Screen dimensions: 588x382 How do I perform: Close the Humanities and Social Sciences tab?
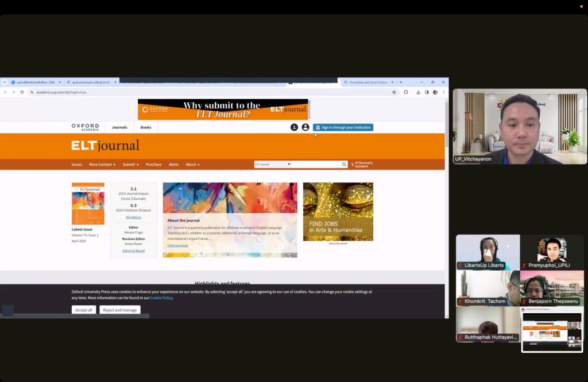click(393, 82)
